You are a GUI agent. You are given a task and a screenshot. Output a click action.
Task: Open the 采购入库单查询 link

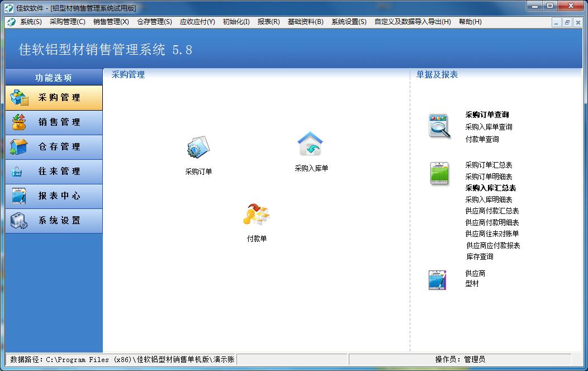coord(489,127)
